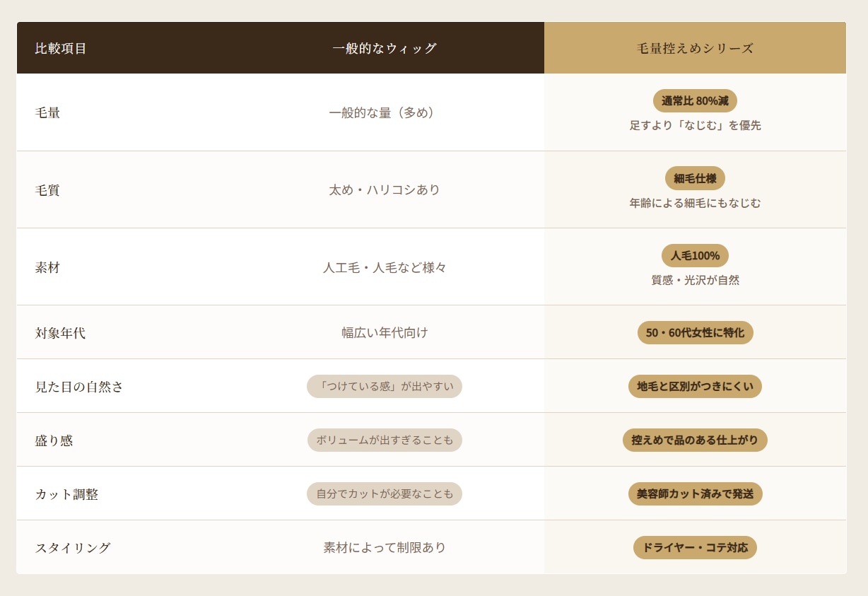
Task: Click the 人工毛・人毛など様々 cell text
Action: click(x=385, y=268)
